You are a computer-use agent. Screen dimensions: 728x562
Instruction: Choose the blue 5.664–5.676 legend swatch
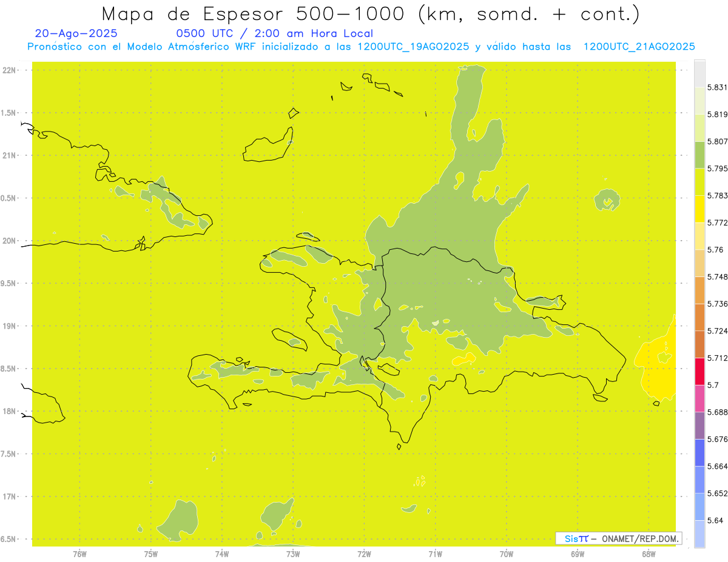(x=699, y=452)
